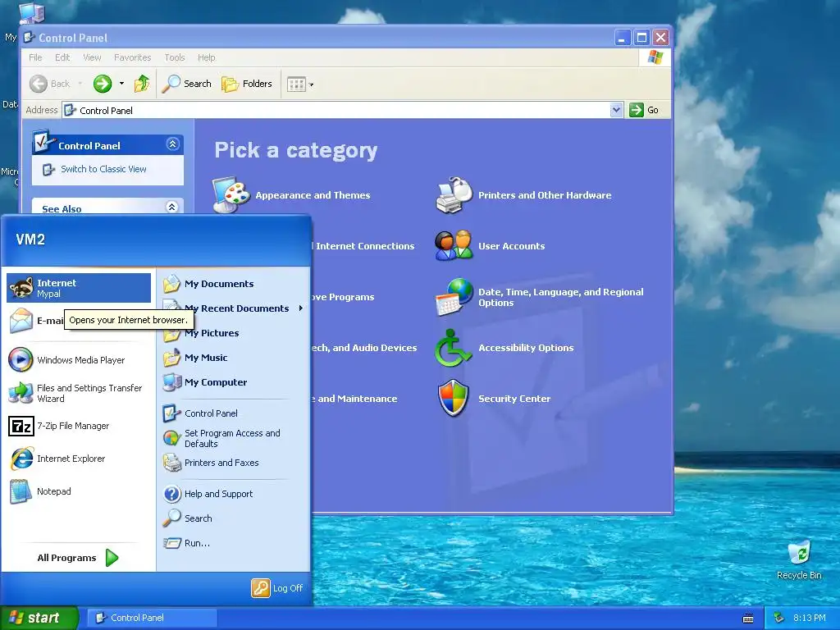Click the VM2 user name header
840x630 pixels.
coord(30,239)
